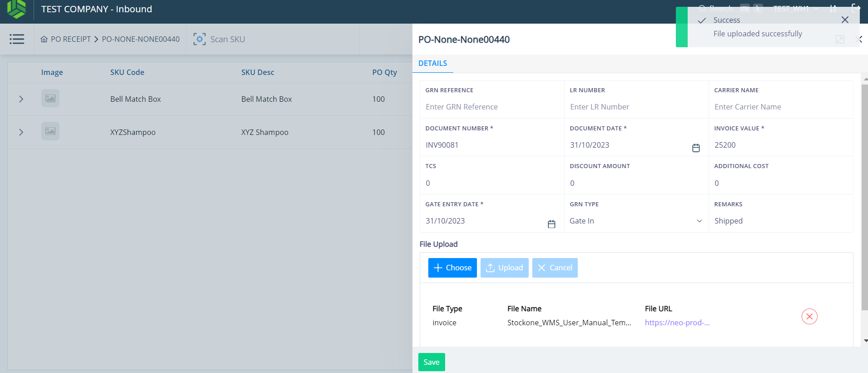
Task: Click the company logo icon
Action: pos(17,9)
